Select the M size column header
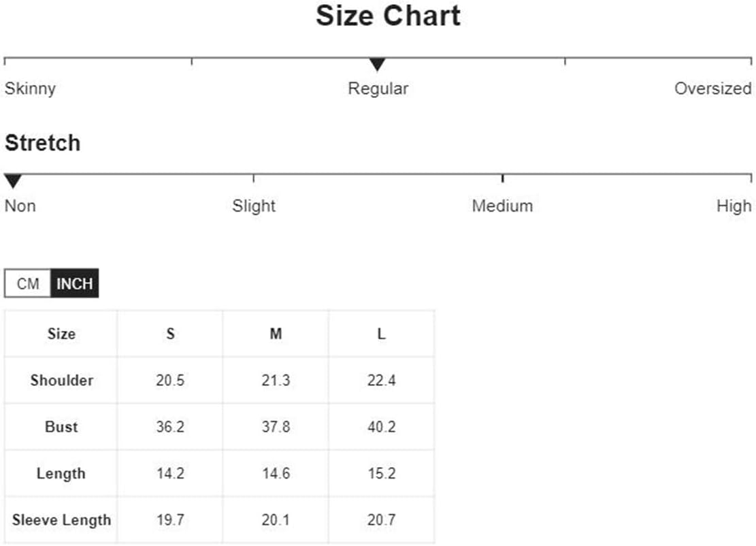The width and height of the screenshot is (756, 546). click(276, 334)
